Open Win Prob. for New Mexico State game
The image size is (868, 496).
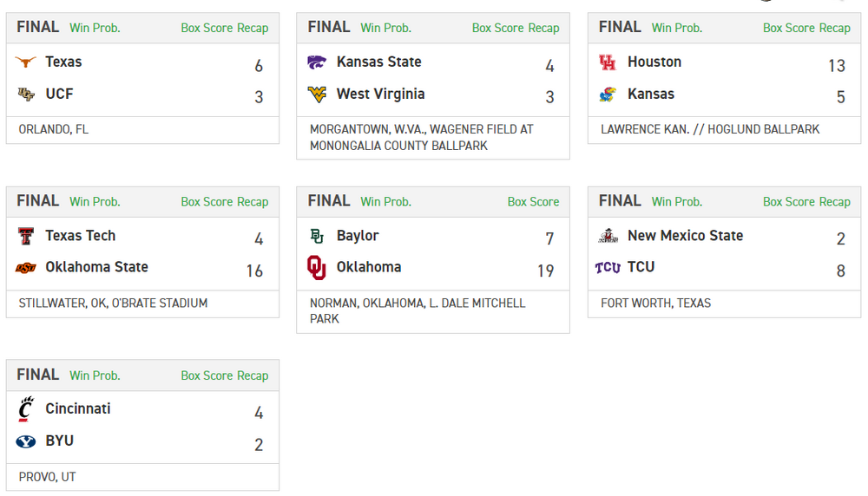677,202
